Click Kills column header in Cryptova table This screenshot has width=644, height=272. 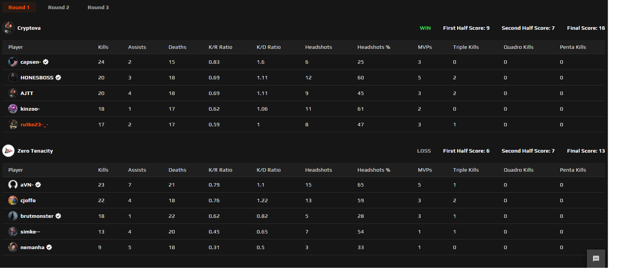coord(103,47)
